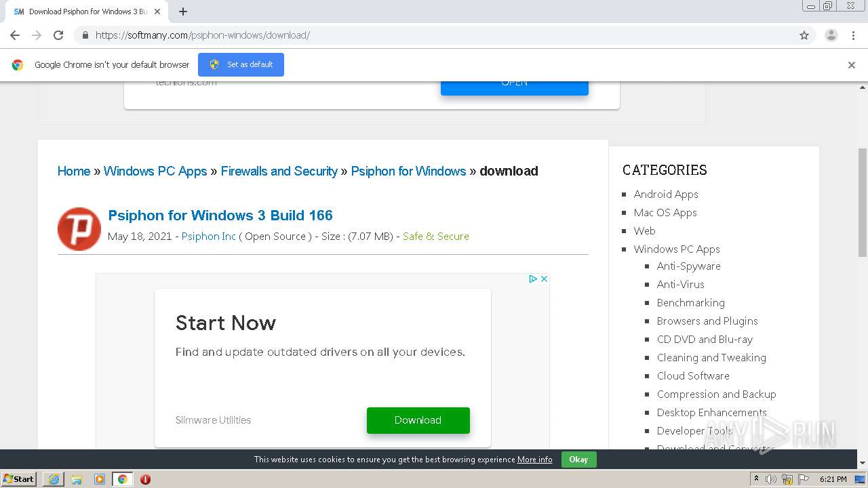
Task: Open the Anti-Virus subcategory
Action: click(x=681, y=285)
